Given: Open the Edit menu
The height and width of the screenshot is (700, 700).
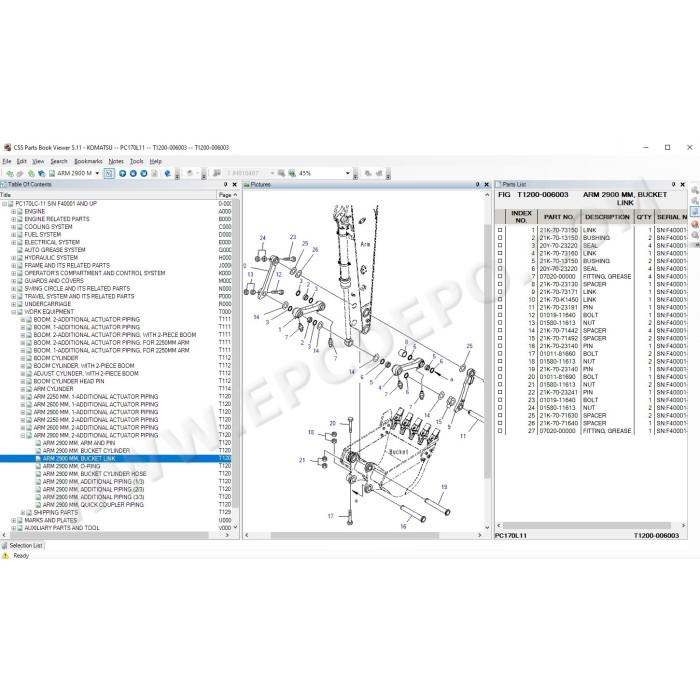Looking at the screenshot, I should [x=21, y=161].
